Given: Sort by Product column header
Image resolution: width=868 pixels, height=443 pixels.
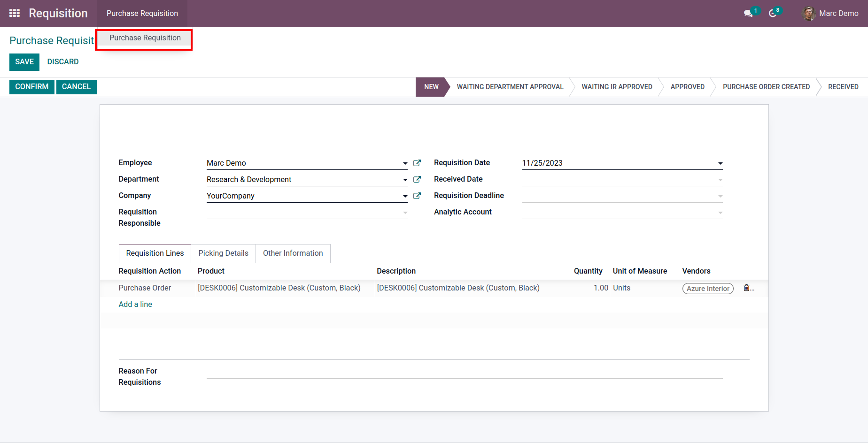Looking at the screenshot, I should [x=211, y=271].
